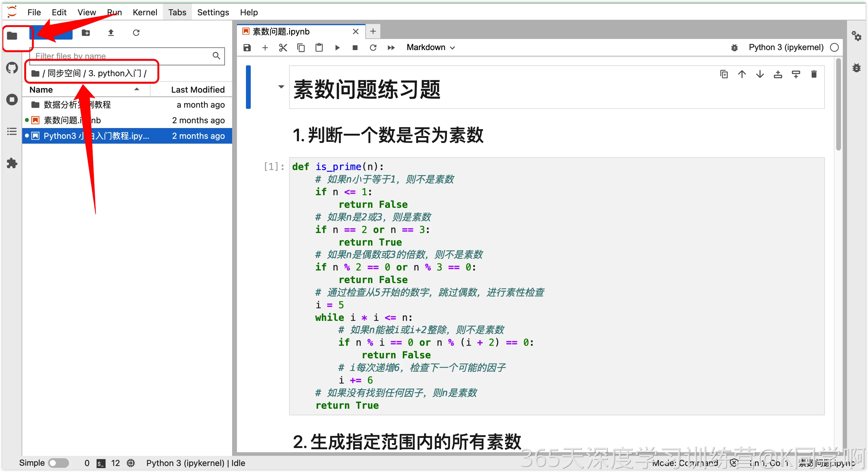The width and height of the screenshot is (868, 472).
Task: Move heading cell up
Action: 742,74
